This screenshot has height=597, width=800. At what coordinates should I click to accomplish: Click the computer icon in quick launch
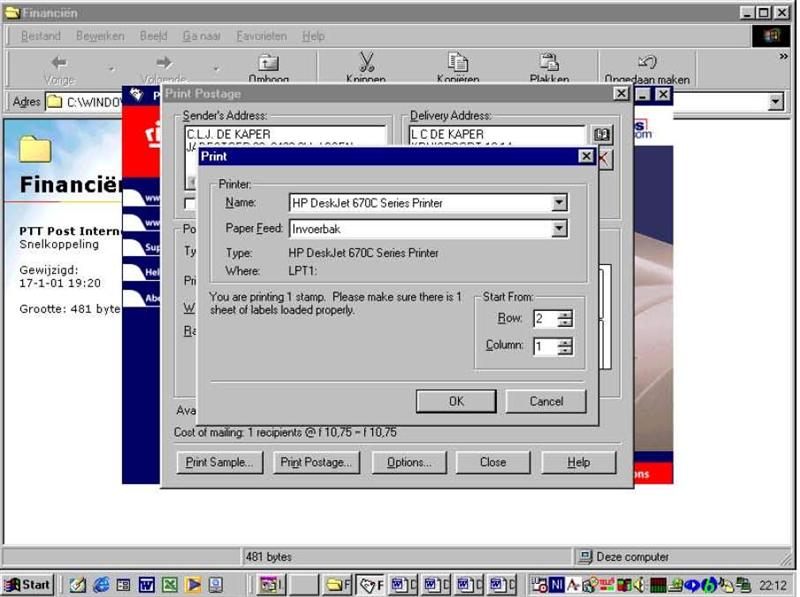pos(216,585)
